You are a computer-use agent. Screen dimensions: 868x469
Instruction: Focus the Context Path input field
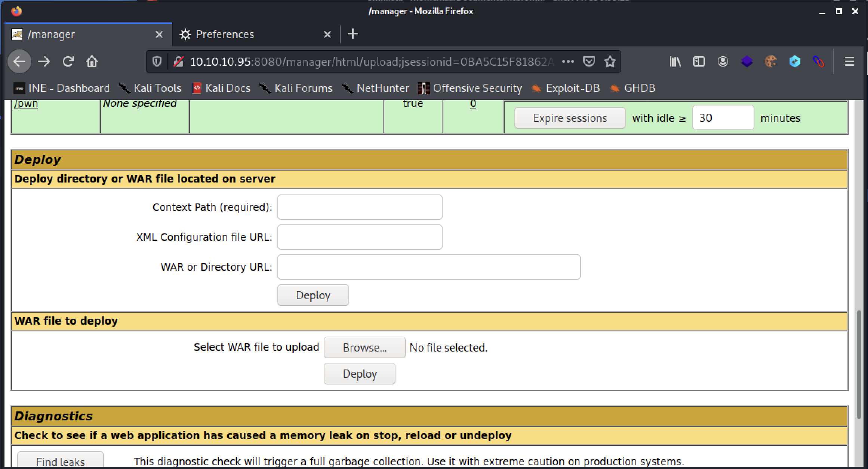360,207
